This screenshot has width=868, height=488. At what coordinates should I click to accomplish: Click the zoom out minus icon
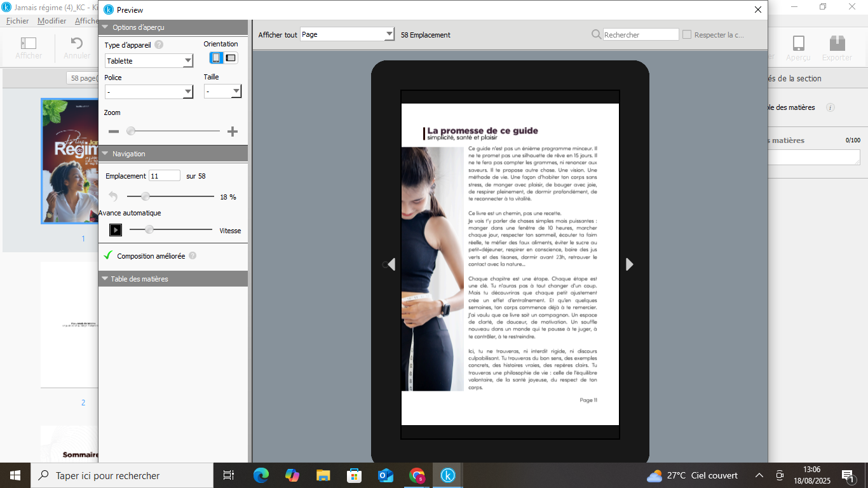114,132
